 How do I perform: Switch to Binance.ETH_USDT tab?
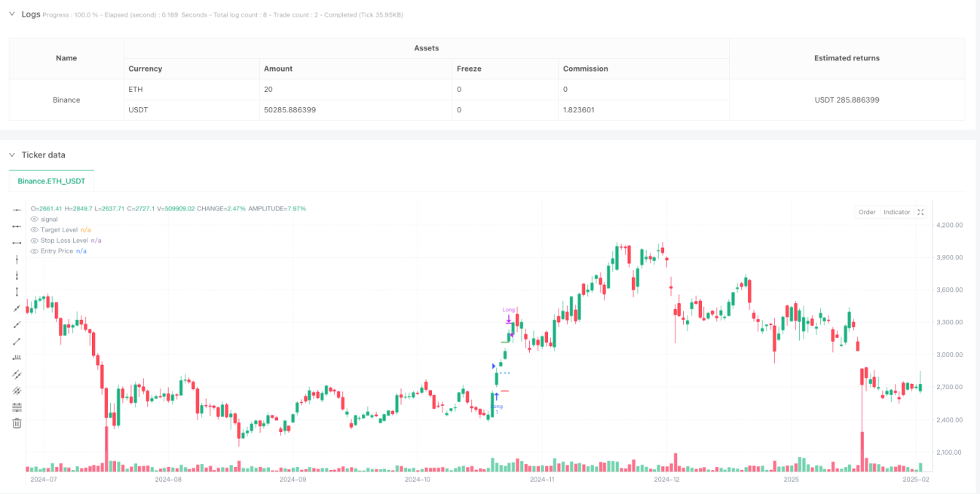(x=51, y=182)
